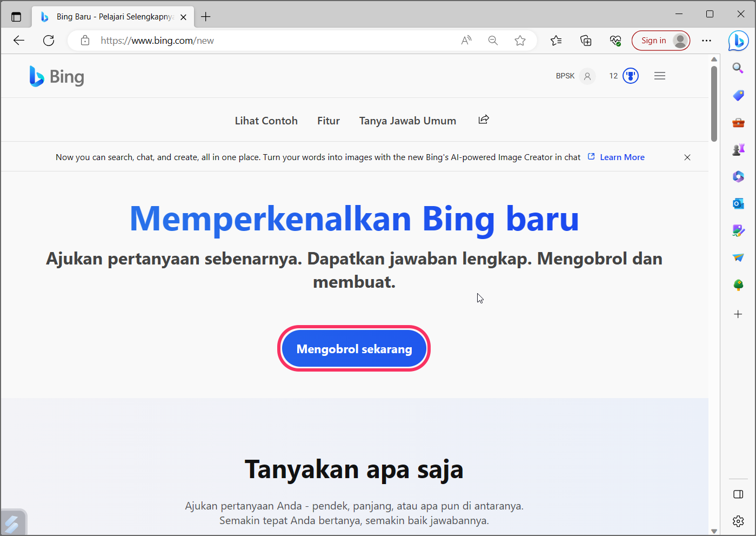The height and width of the screenshot is (536, 756).
Task: Follow the Learn More link
Action: coord(622,157)
